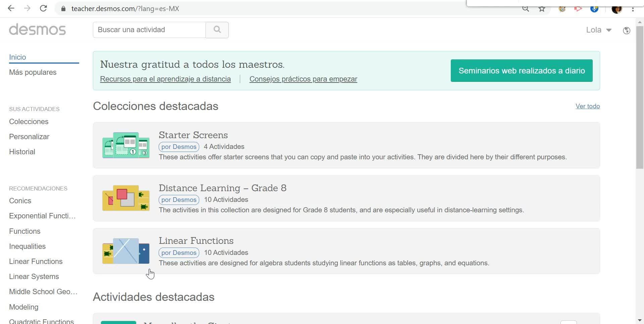Click the zoom magnifier icon in the address bar
644x324 pixels.
(x=526, y=9)
